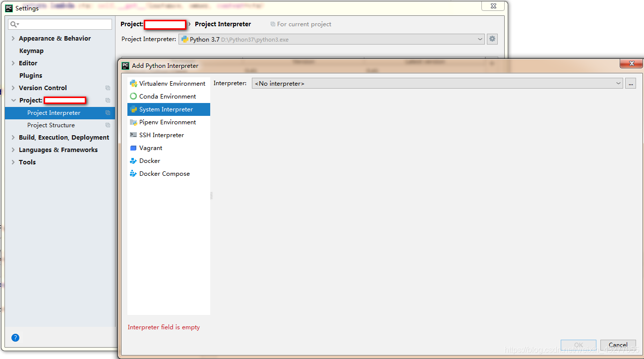
Task: Open Project Interpreter Python 3.7 dropdown in Settings
Action: click(x=331, y=39)
